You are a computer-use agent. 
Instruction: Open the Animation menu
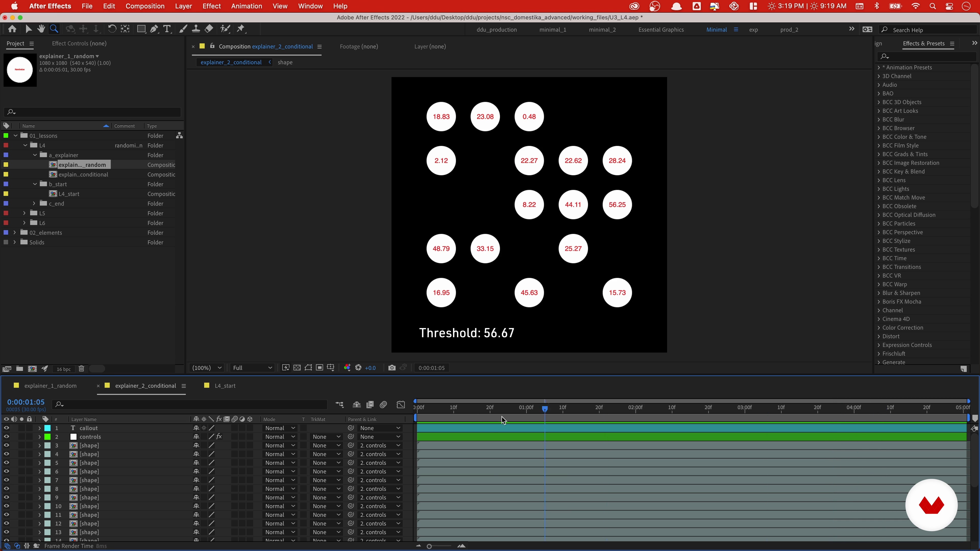click(x=247, y=6)
